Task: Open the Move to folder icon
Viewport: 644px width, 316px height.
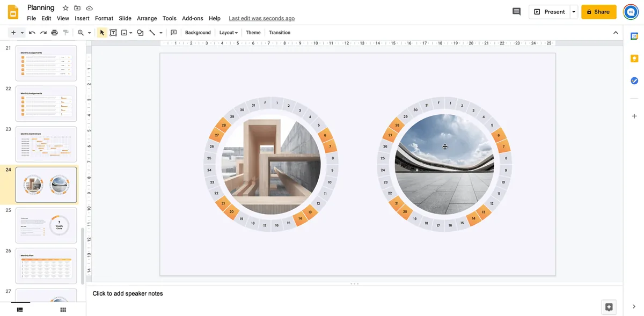Action: click(77, 8)
